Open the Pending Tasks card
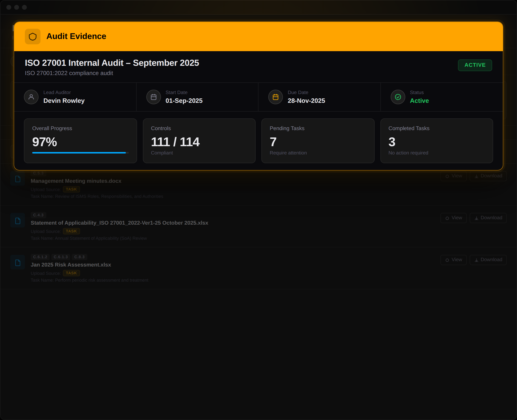The image size is (517, 420). tap(318, 141)
